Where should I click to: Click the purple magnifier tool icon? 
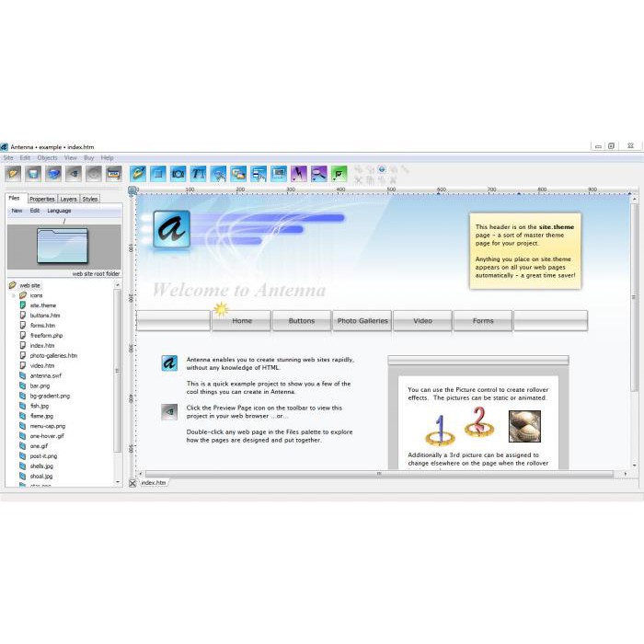point(319,173)
